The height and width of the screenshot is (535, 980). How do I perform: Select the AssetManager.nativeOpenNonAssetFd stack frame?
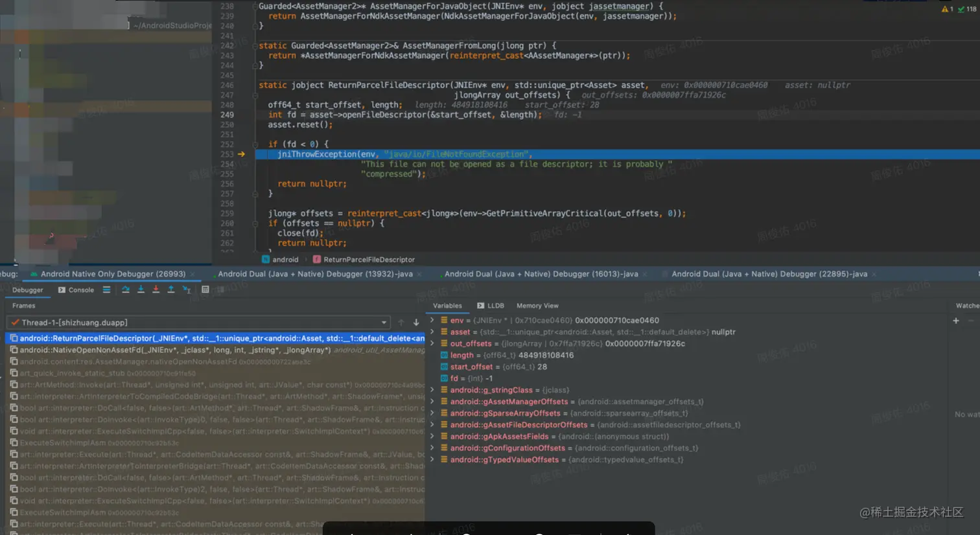point(216,361)
